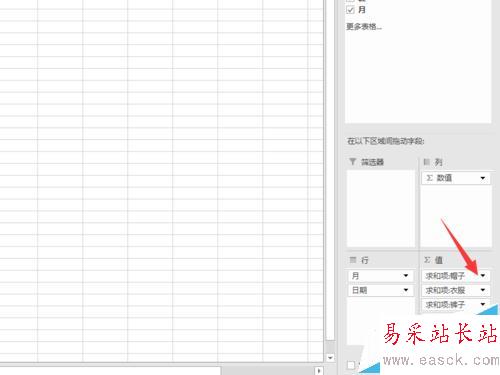Click the worksheet horizontal scrollbar right arrow
This screenshot has height=375, width=500.
(319, 371)
